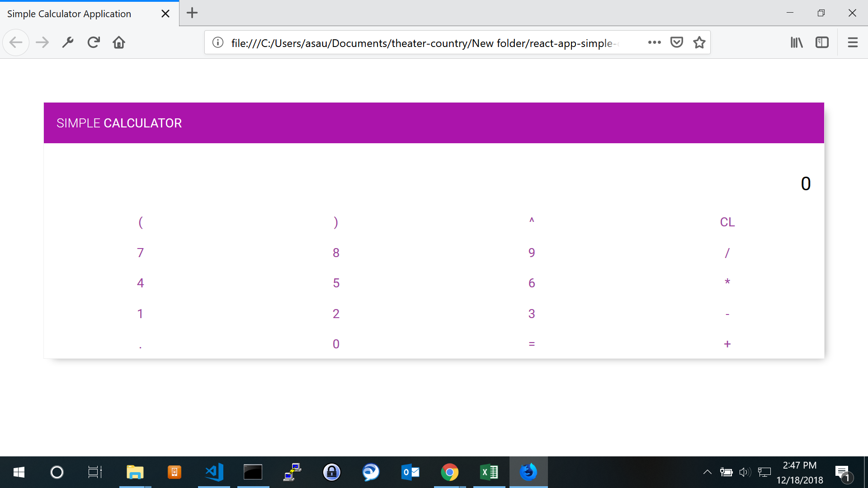Bookmark this page with star icon
The width and height of the screenshot is (868, 488).
click(x=699, y=42)
